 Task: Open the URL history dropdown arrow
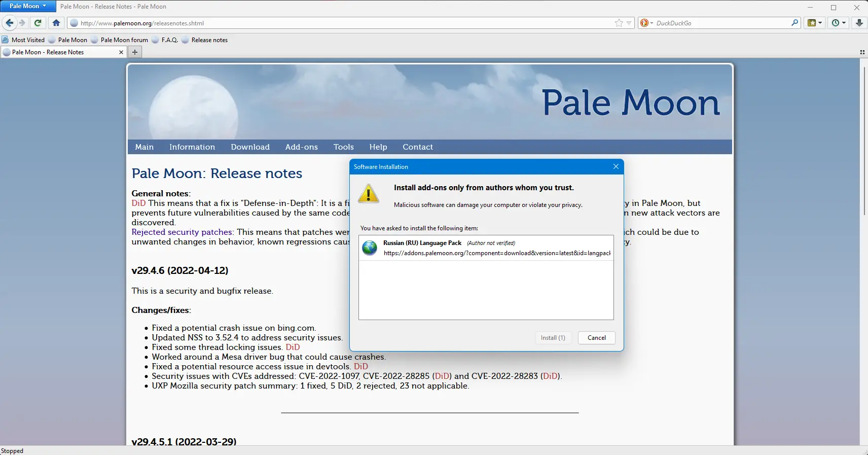[629, 23]
